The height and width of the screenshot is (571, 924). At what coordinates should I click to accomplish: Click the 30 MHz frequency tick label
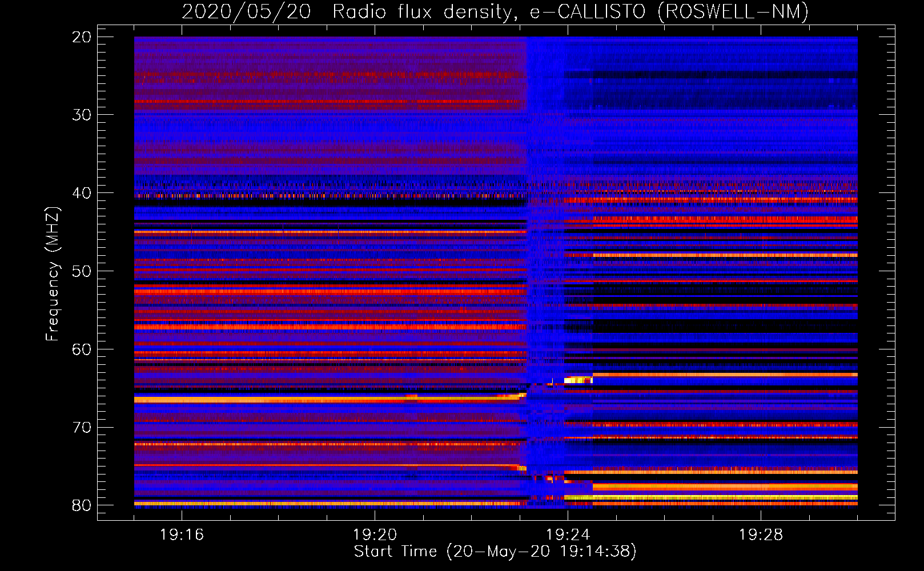tap(82, 115)
